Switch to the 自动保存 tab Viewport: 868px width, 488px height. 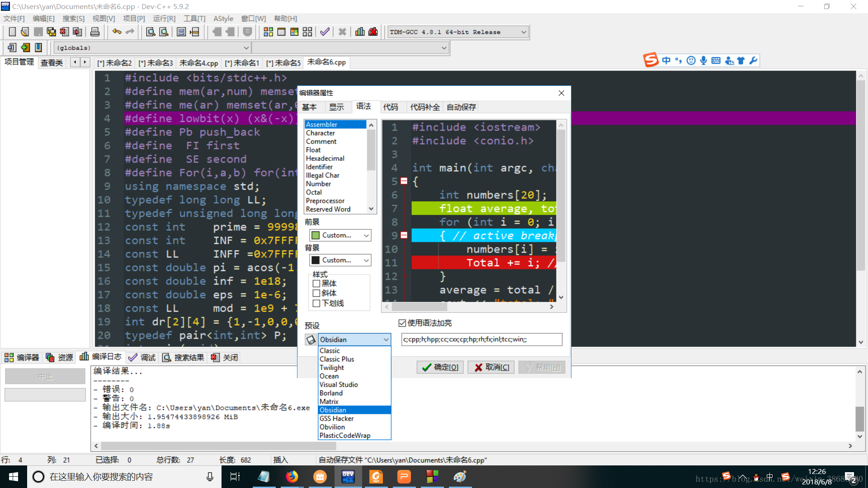click(461, 107)
